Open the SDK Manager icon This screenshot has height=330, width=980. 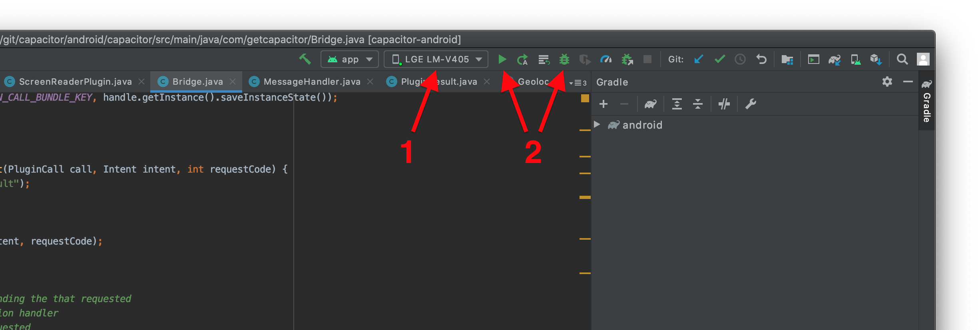coord(876,60)
